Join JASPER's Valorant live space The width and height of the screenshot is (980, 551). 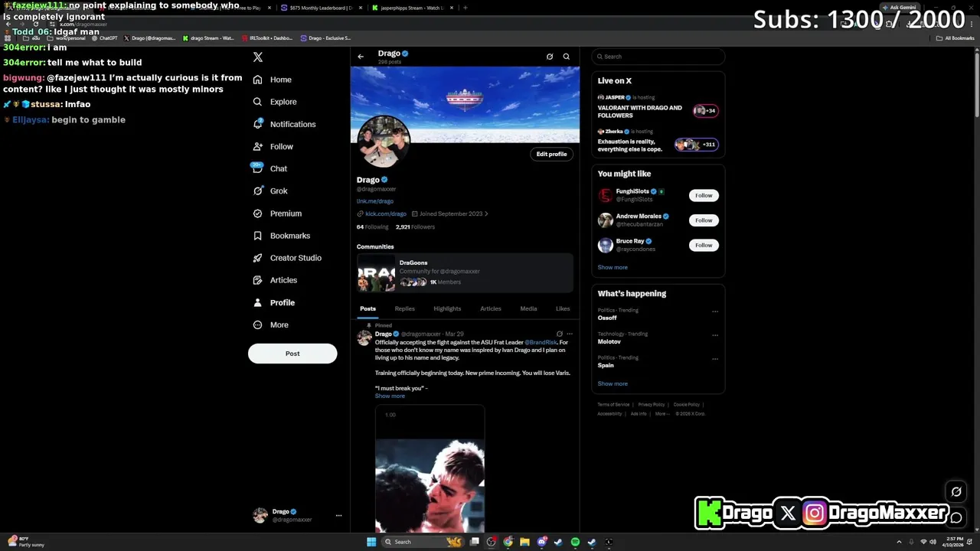coord(658,107)
